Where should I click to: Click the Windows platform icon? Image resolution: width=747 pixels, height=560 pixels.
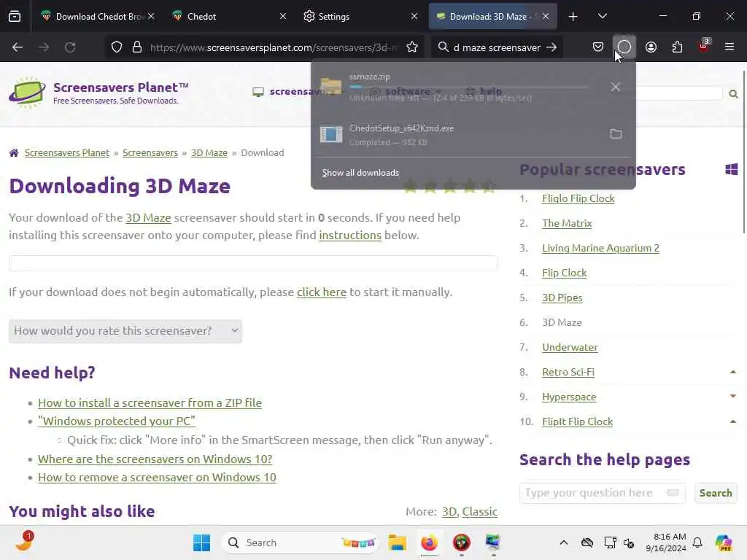(731, 169)
